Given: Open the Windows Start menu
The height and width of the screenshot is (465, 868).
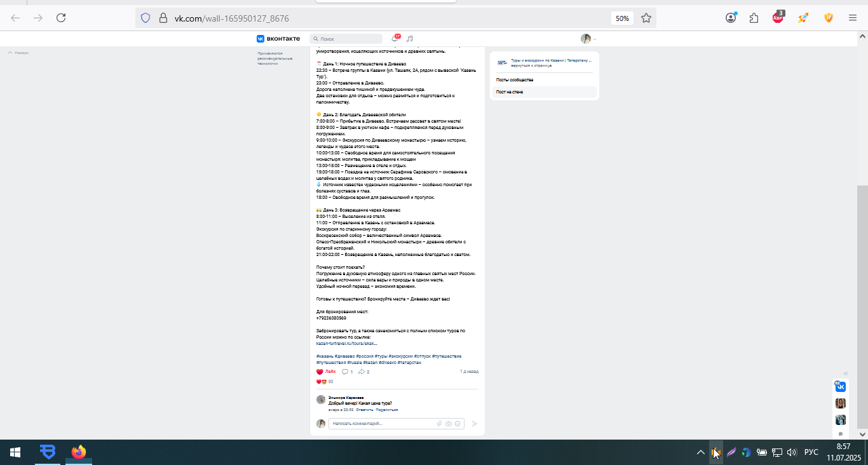Looking at the screenshot, I should [x=15, y=452].
